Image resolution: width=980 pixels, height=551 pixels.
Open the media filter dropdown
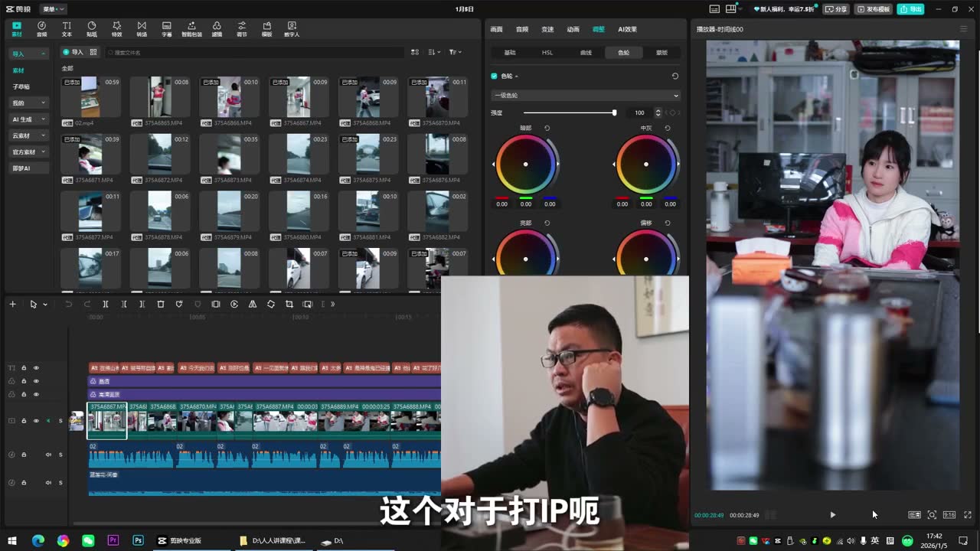pyautogui.click(x=455, y=52)
